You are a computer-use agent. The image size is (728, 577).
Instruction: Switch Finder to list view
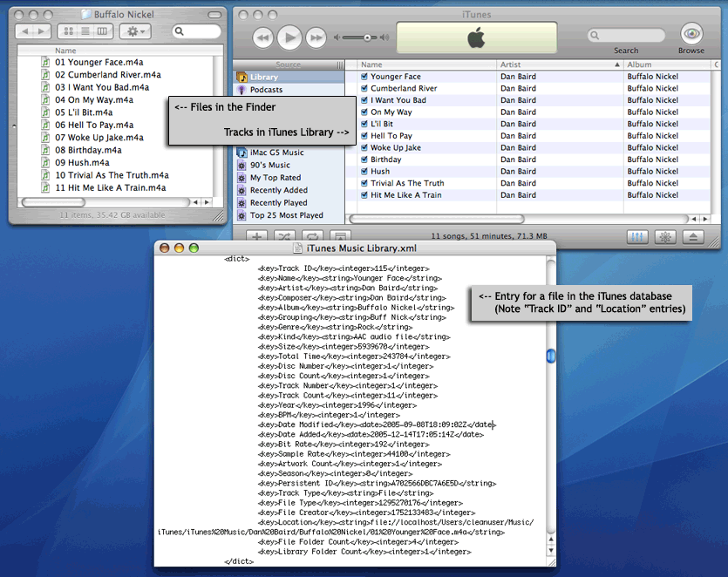click(85, 31)
